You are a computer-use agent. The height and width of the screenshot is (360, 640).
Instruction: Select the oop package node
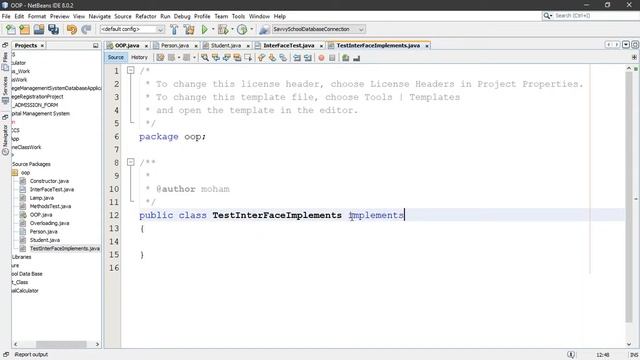coord(25,173)
